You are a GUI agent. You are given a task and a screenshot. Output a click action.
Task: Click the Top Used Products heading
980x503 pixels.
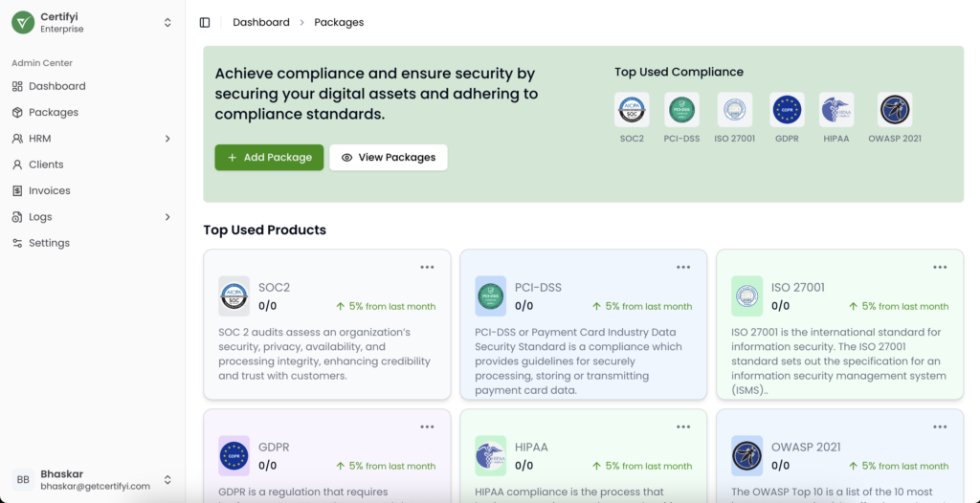265,230
